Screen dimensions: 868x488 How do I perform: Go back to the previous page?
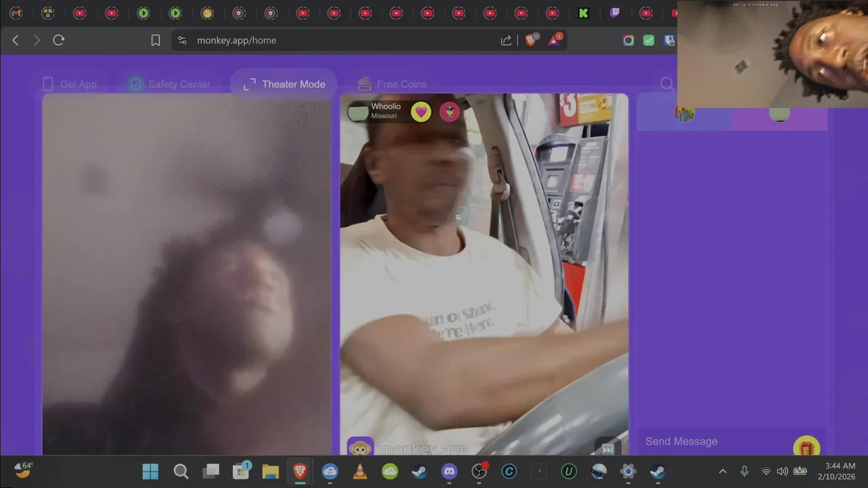(16, 40)
